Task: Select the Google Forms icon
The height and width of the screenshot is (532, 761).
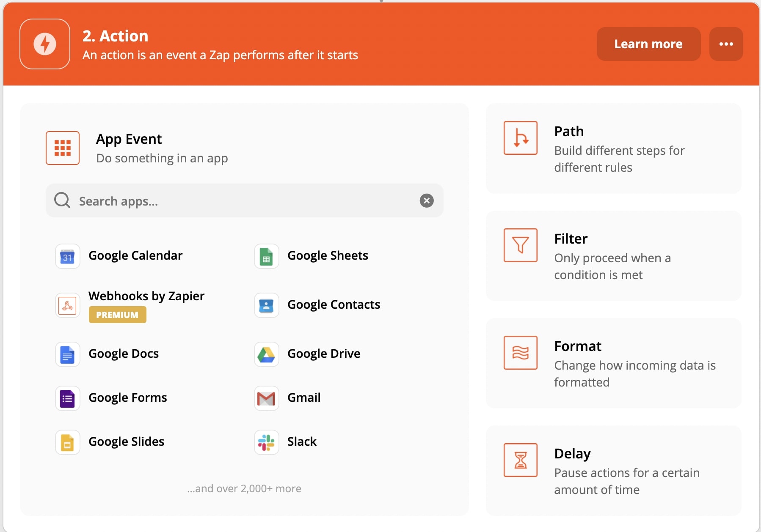Action: coord(68,398)
